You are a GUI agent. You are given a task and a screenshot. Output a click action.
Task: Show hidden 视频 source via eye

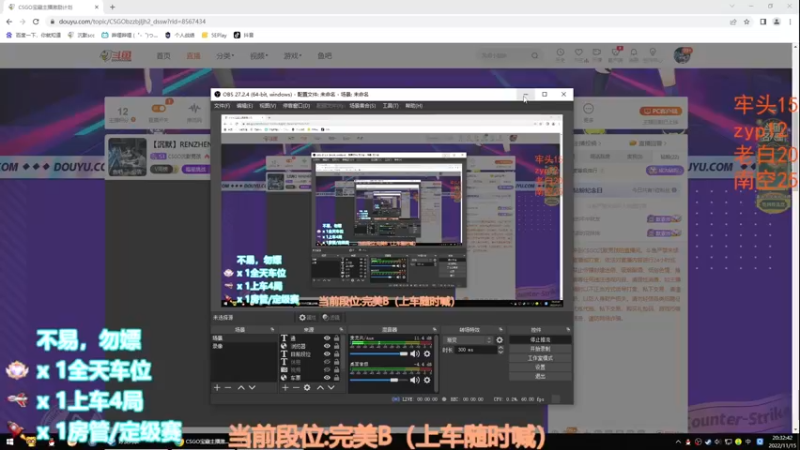pos(327,369)
